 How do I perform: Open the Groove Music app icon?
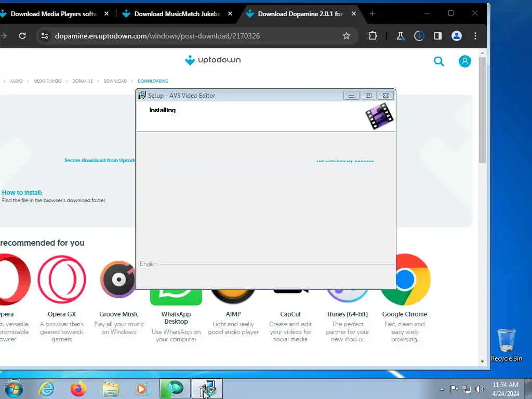point(118,279)
